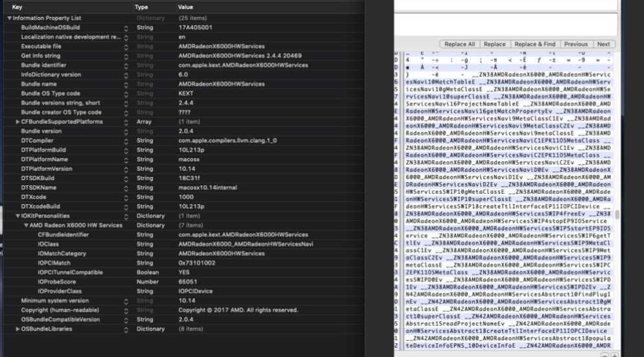The width and height of the screenshot is (644, 357).
Task: Collapse the IOKitPersonalities dictionary
Action: (x=17, y=216)
